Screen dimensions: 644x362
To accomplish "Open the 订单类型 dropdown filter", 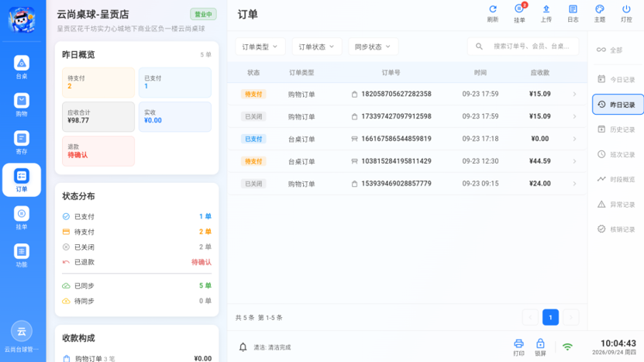I will click(x=260, y=47).
